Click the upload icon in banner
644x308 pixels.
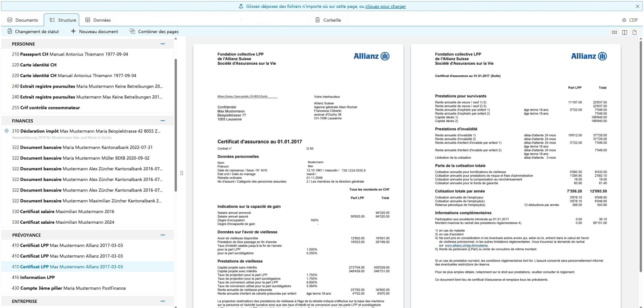coord(241,6)
